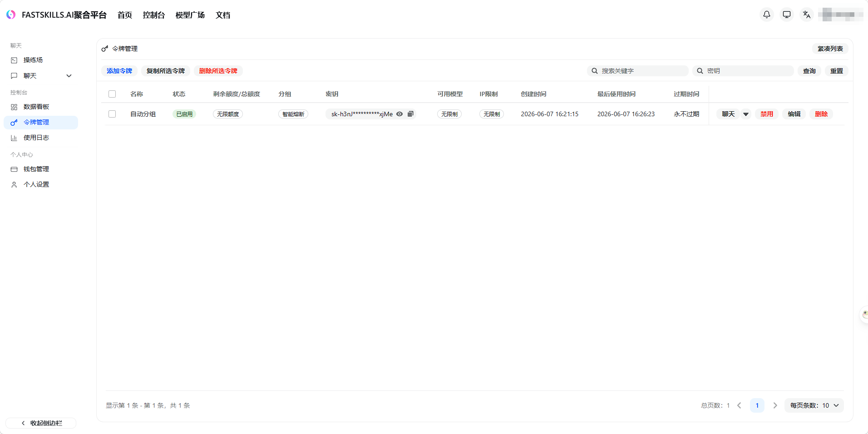Switch to 紧凑列表 compact list view
The image size is (868, 434).
pyautogui.click(x=830, y=49)
